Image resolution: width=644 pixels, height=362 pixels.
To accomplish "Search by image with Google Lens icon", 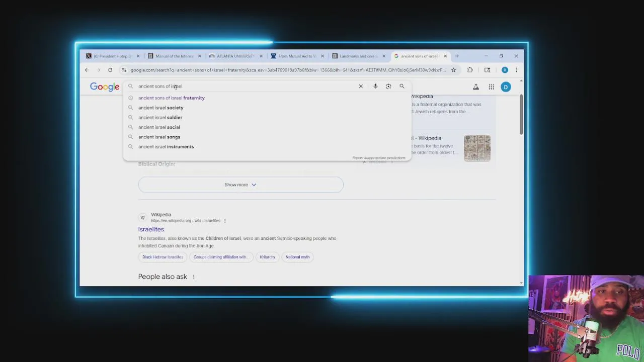I will coord(388,86).
